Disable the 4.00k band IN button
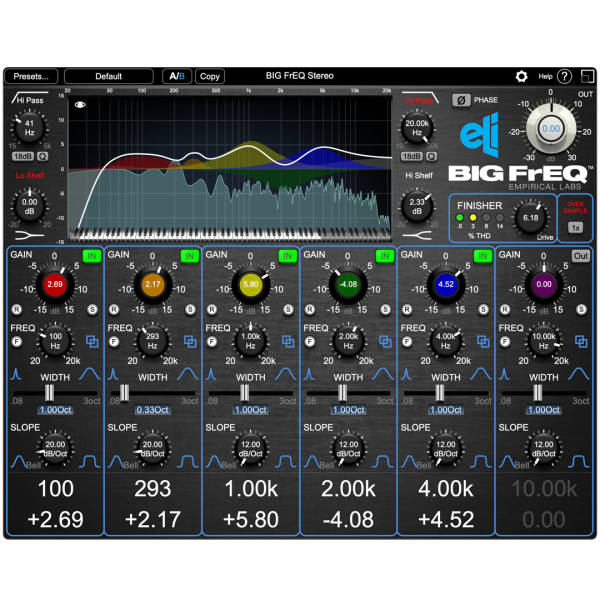The height and width of the screenshot is (600, 600). (x=483, y=256)
